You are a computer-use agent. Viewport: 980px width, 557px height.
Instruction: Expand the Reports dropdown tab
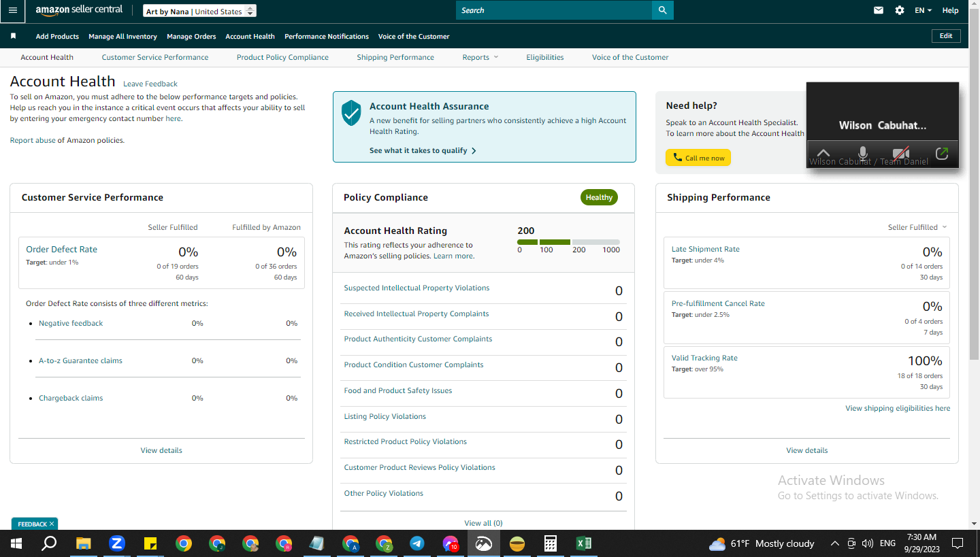pyautogui.click(x=480, y=57)
